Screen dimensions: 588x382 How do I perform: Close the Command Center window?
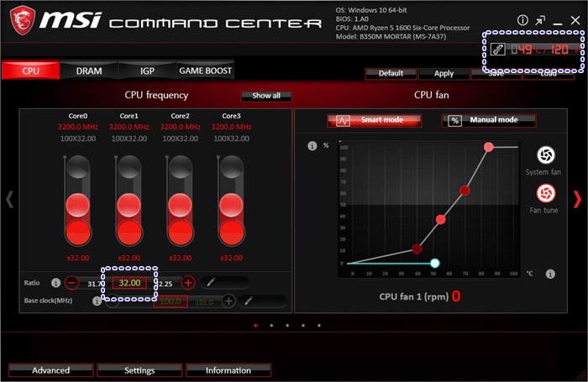575,20
